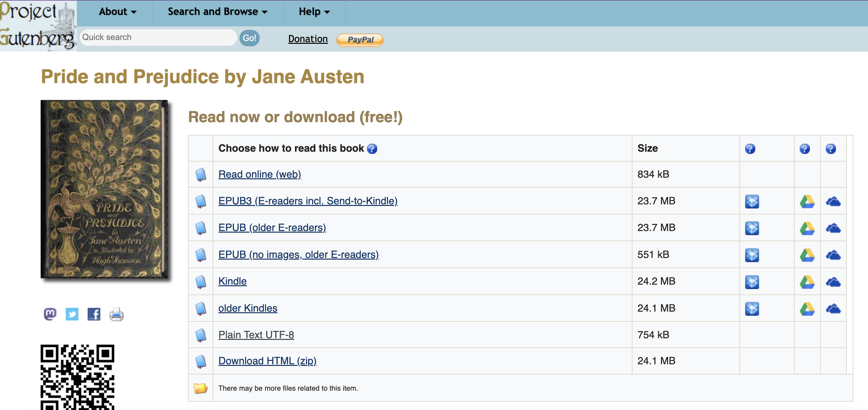Screen dimensions: 868x410
Task: Save EPUB3 to Dropbox
Action: tap(751, 201)
